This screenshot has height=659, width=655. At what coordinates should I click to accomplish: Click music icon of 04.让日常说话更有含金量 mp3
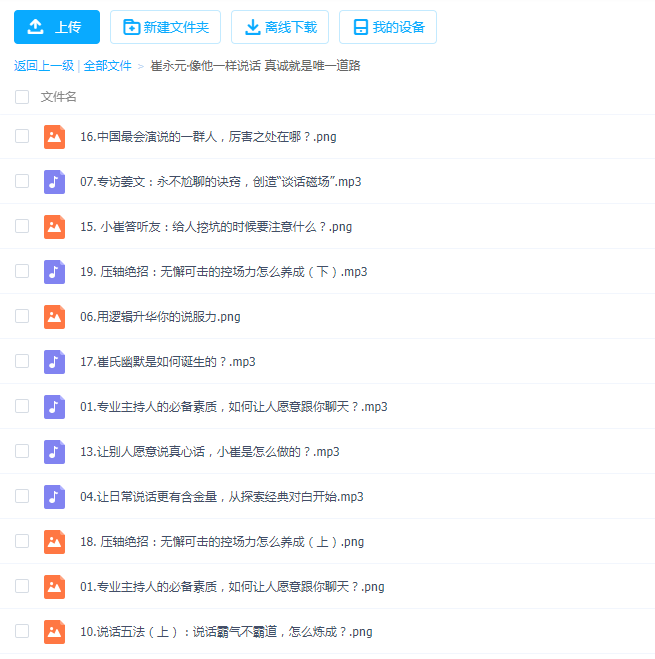(54, 497)
